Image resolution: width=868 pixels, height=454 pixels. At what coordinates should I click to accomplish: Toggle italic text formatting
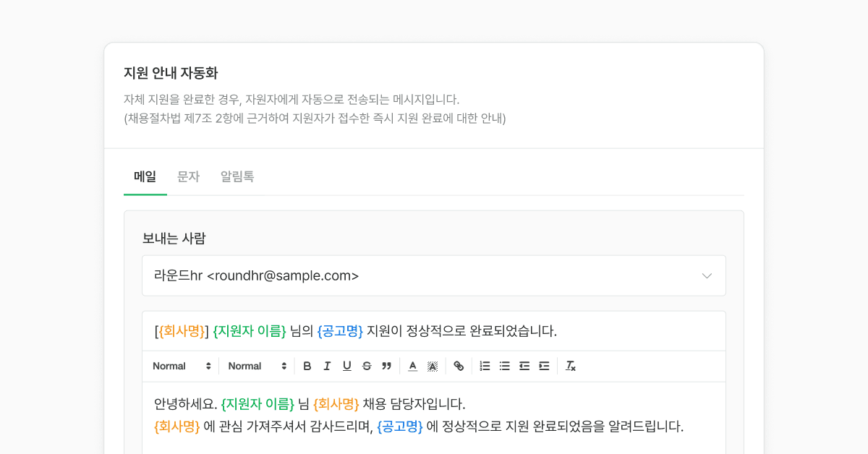327,366
